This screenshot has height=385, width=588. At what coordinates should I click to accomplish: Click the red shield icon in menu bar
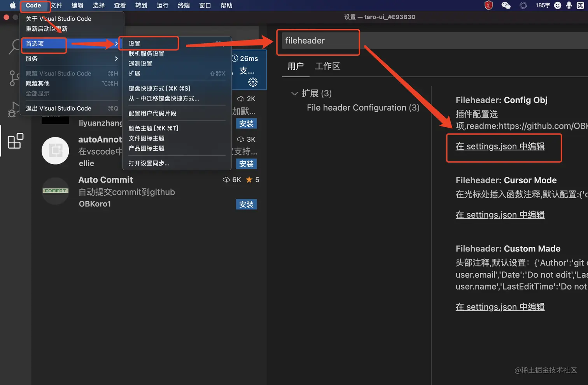[x=489, y=5]
